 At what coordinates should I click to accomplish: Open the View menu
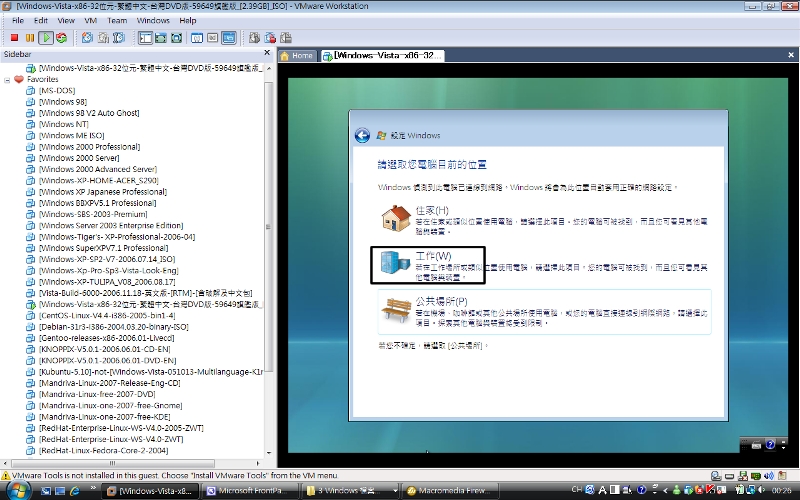pos(66,20)
